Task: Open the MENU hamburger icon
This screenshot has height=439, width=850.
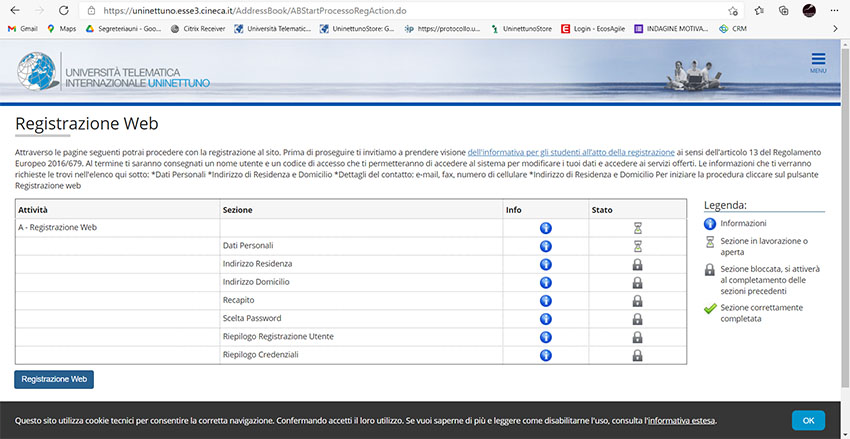Action: 818,63
